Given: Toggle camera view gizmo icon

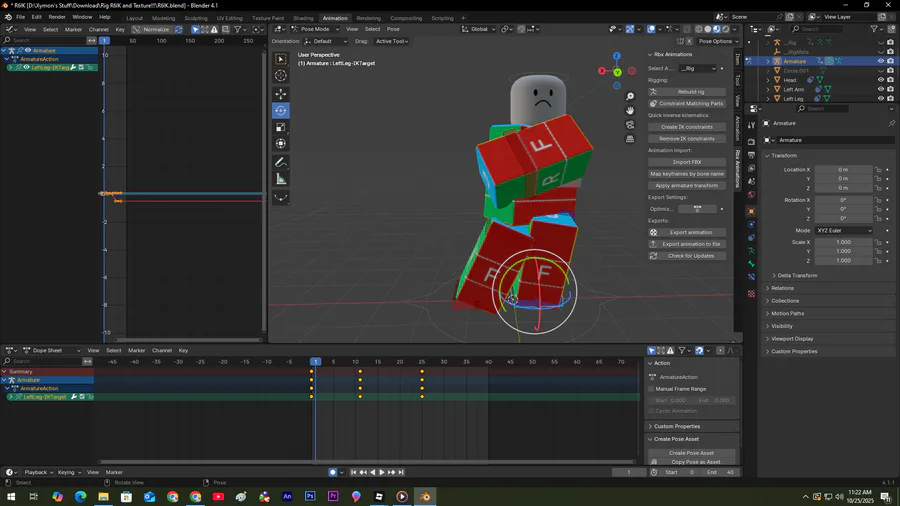Looking at the screenshot, I should tap(630, 125).
